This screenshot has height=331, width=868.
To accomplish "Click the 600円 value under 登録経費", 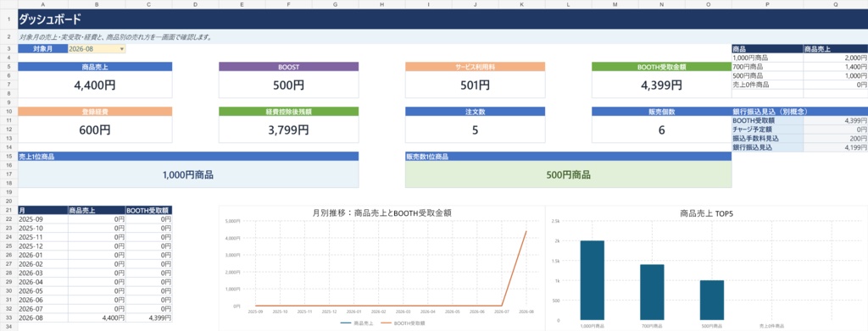I will (95, 130).
